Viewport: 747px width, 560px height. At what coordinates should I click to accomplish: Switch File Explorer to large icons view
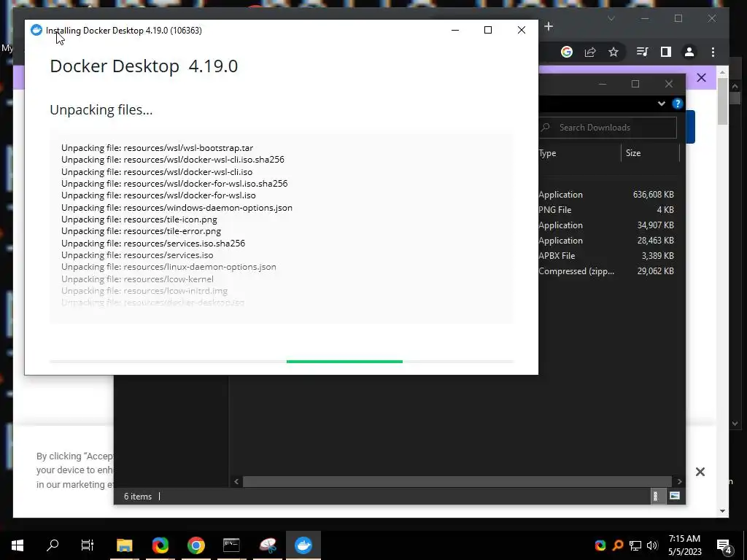[675, 496]
